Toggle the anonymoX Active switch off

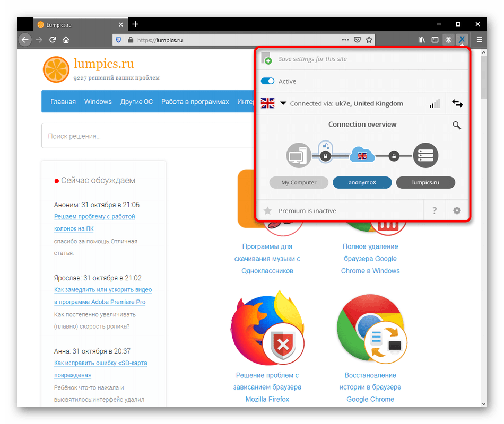(x=267, y=81)
